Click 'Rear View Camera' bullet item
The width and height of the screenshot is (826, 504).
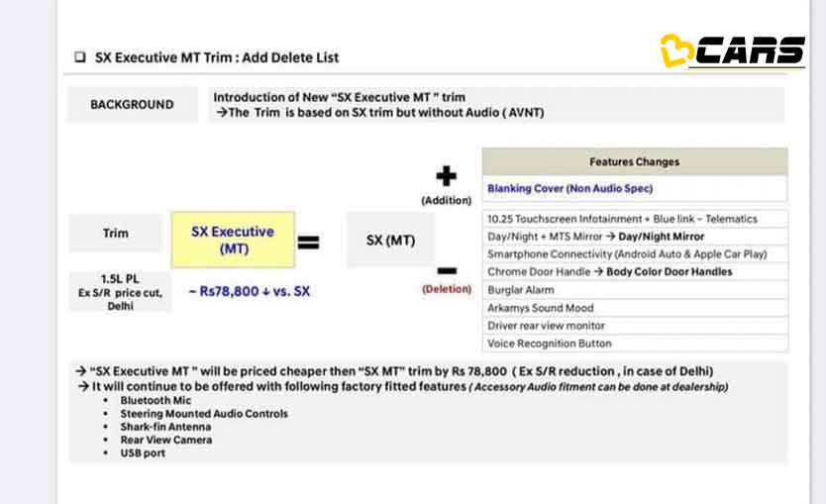(x=166, y=440)
